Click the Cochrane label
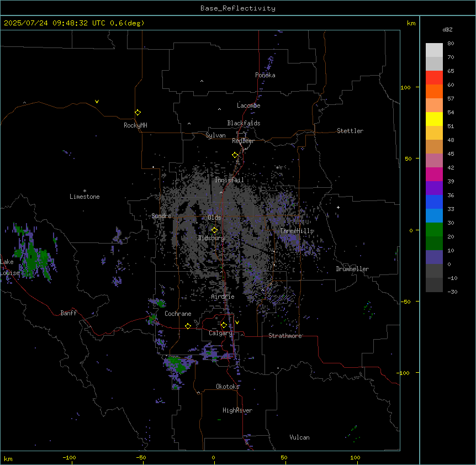 (178, 314)
